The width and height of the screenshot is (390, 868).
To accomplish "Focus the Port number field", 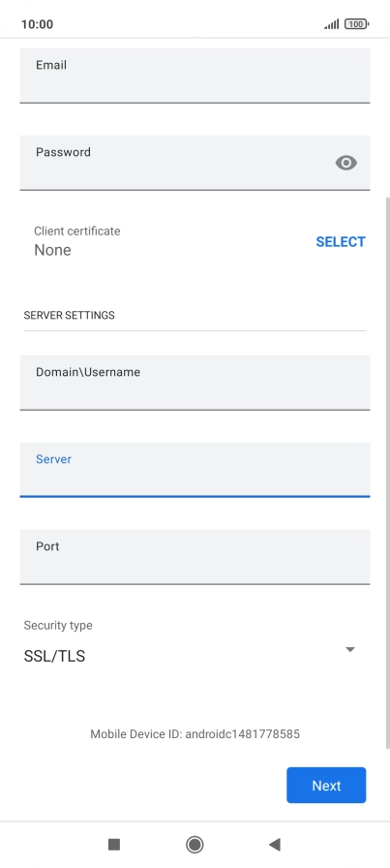I will (x=195, y=556).
